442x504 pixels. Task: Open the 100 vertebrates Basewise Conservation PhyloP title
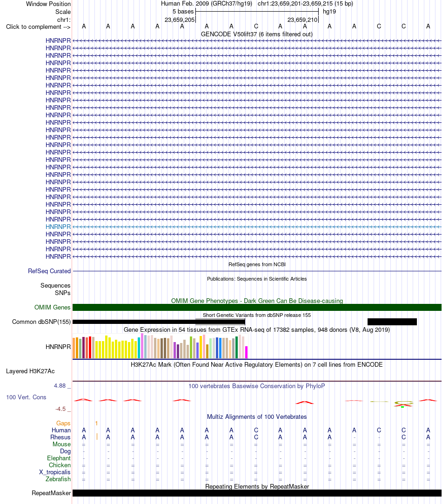click(256, 386)
